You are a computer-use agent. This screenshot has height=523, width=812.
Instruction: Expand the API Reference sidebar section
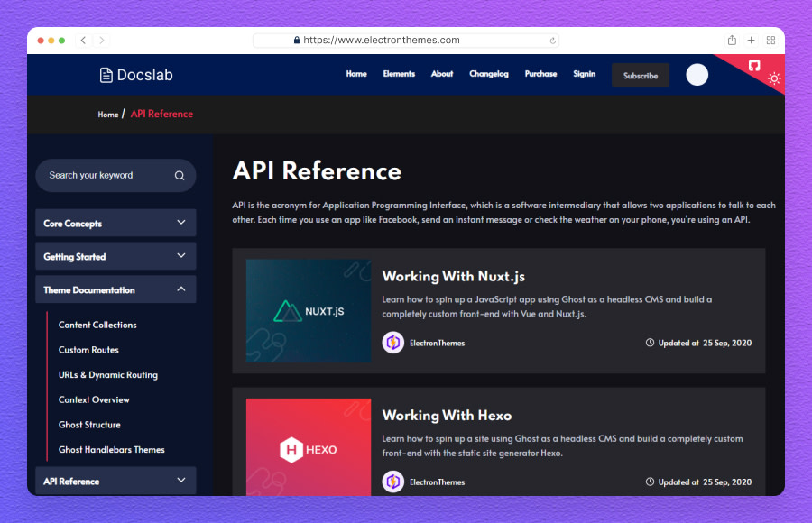pos(115,481)
